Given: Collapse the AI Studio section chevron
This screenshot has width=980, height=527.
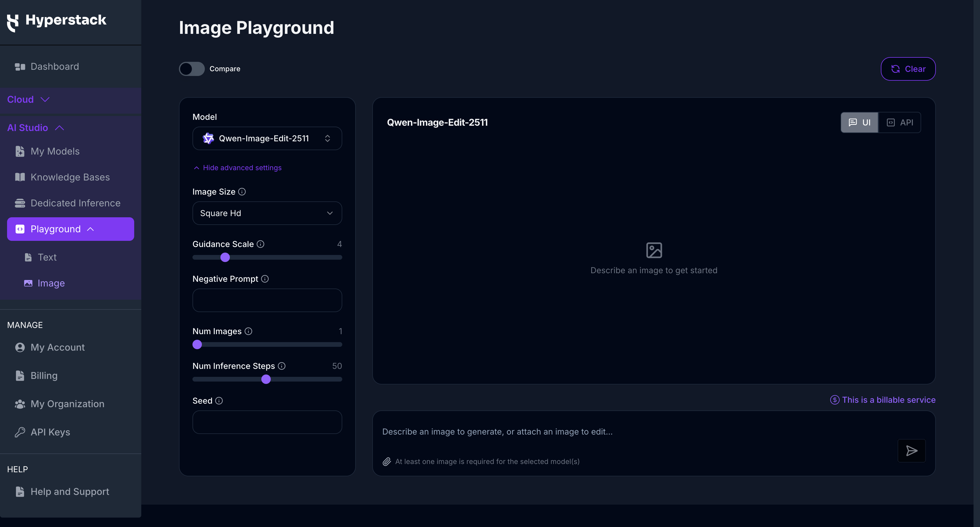Looking at the screenshot, I should pyautogui.click(x=59, y=128).
